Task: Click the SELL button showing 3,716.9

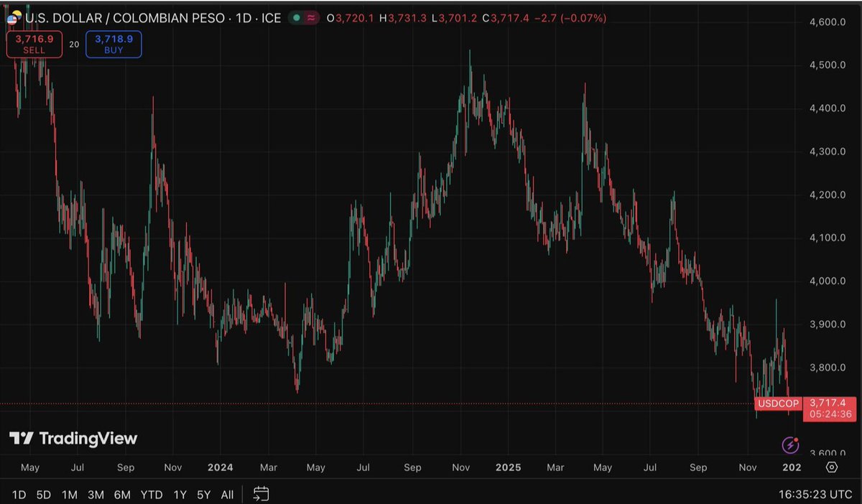Action: (34, 44)
